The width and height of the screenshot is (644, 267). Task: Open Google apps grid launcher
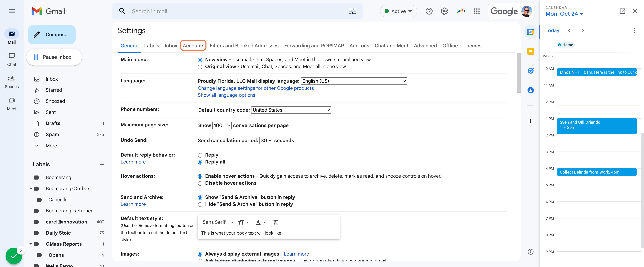point(477,11)
